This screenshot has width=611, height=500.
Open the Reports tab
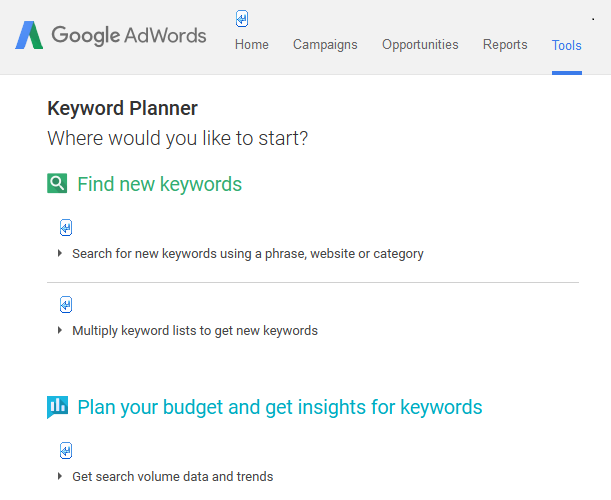coord(505,45)
